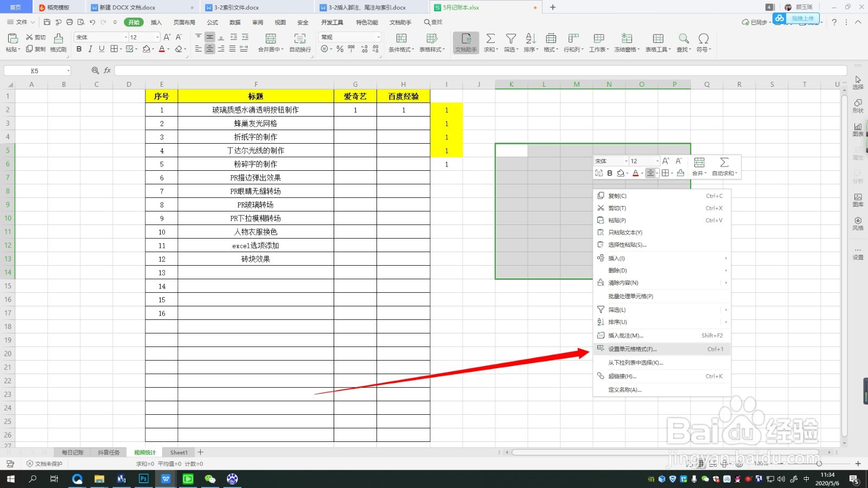Click the Document Assistant (文档助手) ribbon button

[466, 42]
